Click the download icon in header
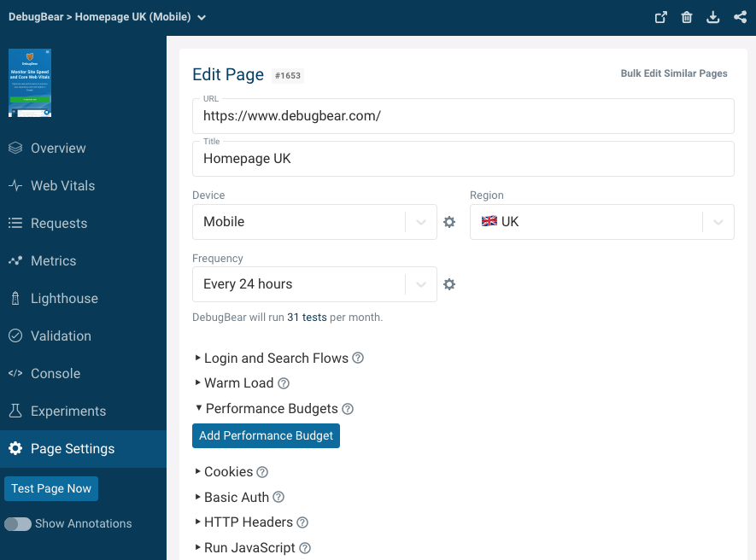The width and height of the screenshot is (756, 560). click(x=712, y=17)
